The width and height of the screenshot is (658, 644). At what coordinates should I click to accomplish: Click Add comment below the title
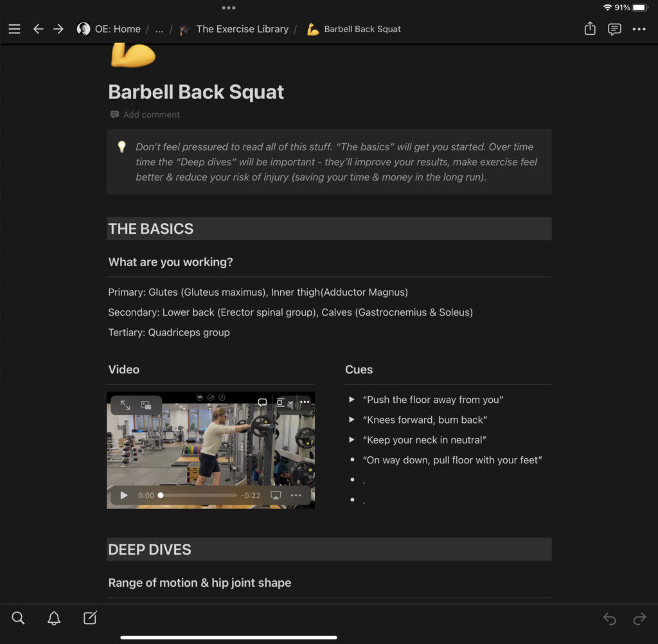click(151, 114)
